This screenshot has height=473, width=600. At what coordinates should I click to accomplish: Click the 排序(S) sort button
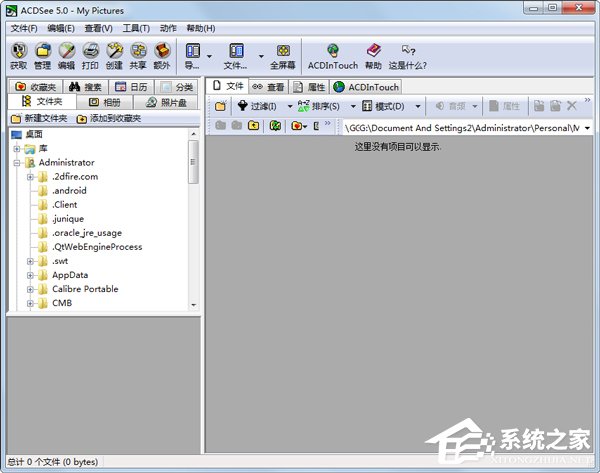pyautogui.click(x=319, y=106)
